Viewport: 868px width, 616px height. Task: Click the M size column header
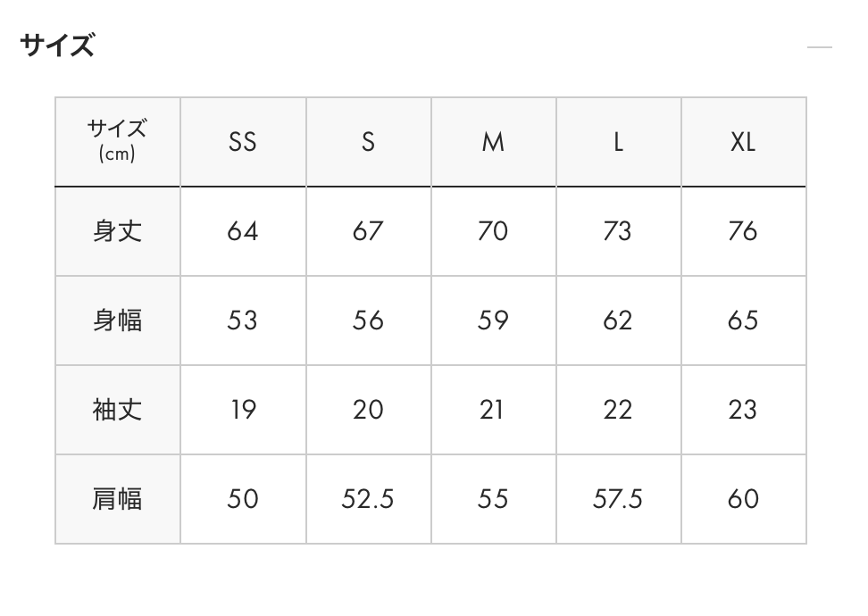(493, 142)
